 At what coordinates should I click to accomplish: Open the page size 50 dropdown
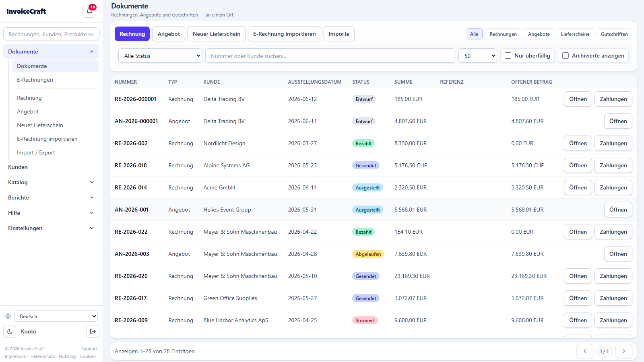pos(478,56)
